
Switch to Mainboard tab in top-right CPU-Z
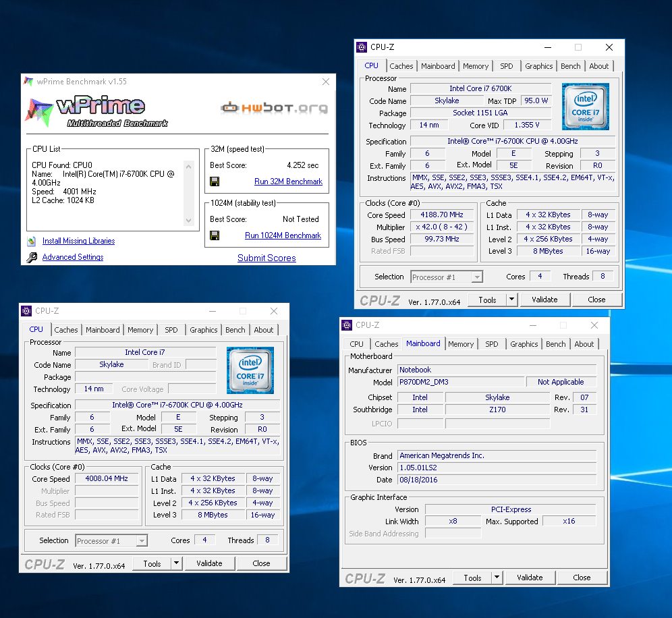[x=438, y=66]
